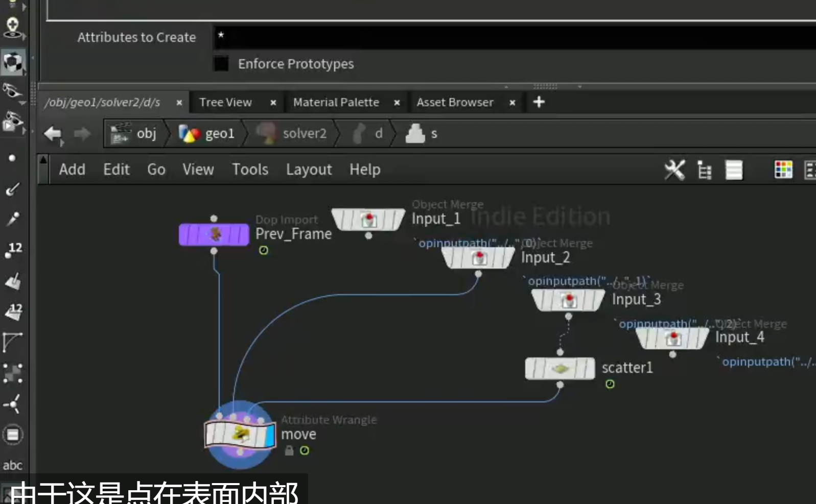This screenshot has height=504, width=816.
Task: Switch to the Material Palette tab
Action: pyautogui.click(x=336, y=102)
